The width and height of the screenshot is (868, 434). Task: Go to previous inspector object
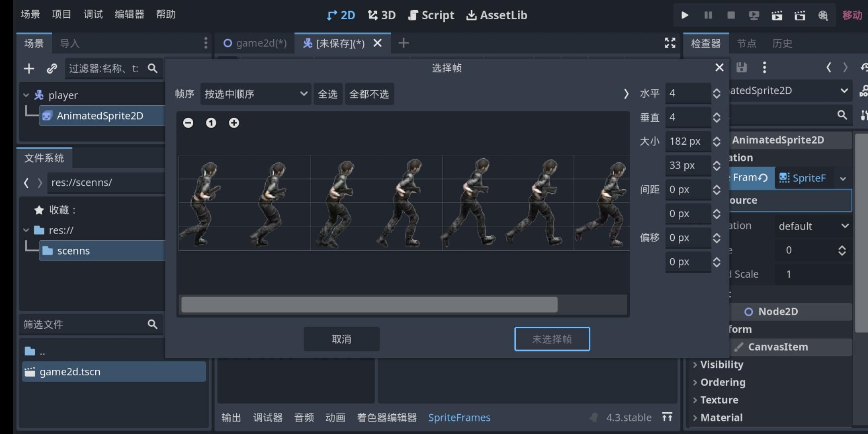point(828,68)
